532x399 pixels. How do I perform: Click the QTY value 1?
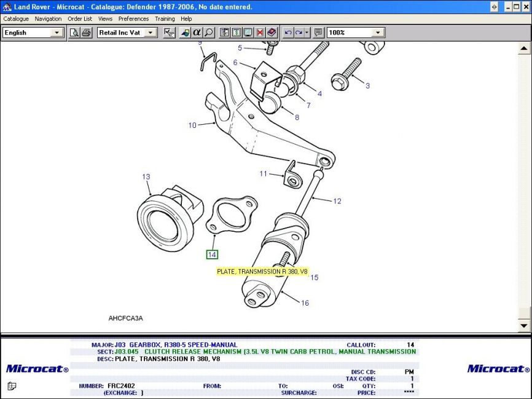[x=412, y=386]
